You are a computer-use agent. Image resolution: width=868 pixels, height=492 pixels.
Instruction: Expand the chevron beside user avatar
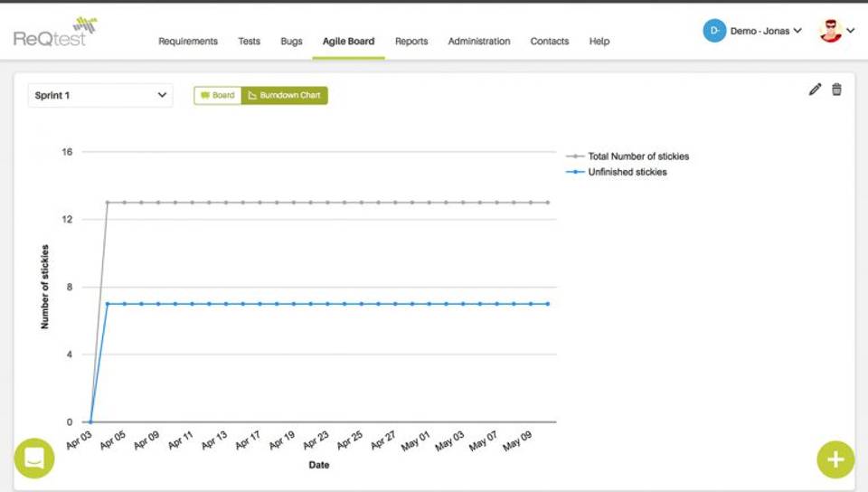click(851, 31)
